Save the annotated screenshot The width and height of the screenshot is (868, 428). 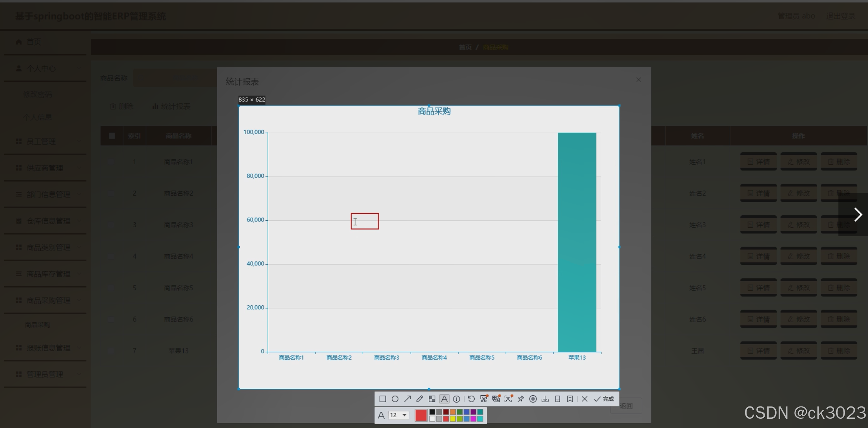(x=545, y=399)
